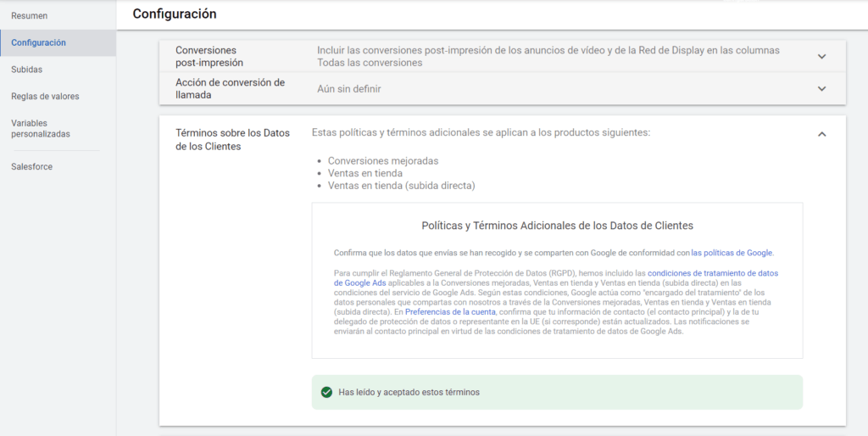
Task: Click the 'Aún sin definir' value
Action: point(349,88)
